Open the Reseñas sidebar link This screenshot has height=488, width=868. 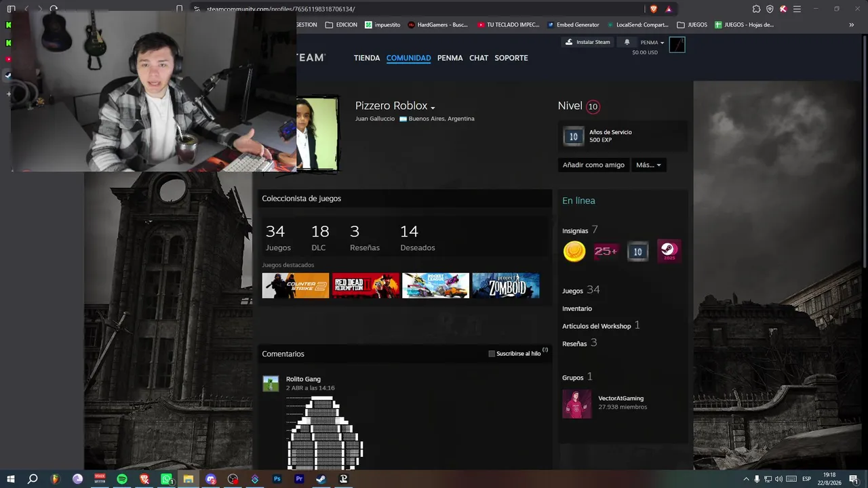574,344
